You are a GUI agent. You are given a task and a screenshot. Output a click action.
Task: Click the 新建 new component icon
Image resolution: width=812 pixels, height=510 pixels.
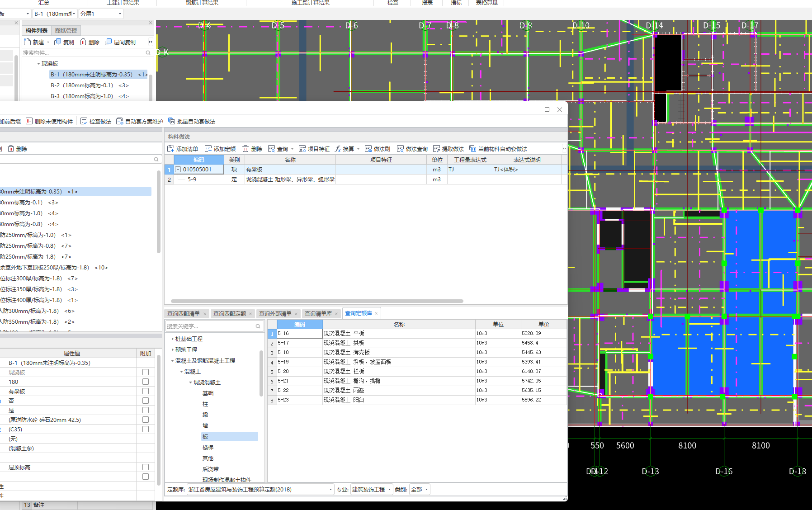click(x=27, y=42)
